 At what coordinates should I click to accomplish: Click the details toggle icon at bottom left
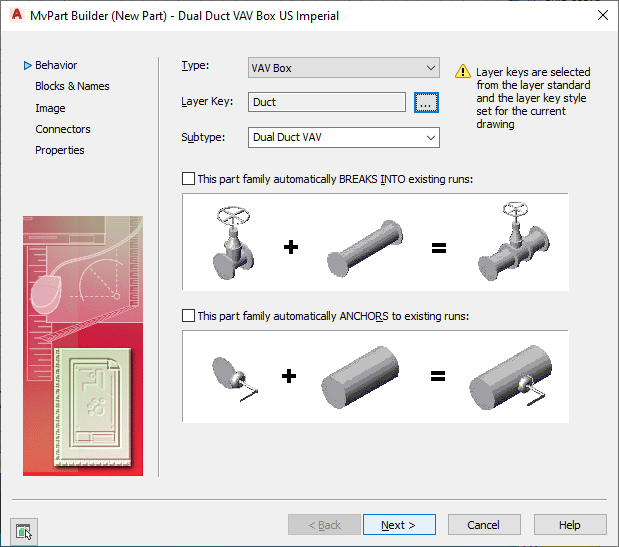click(x=24, y=532)
